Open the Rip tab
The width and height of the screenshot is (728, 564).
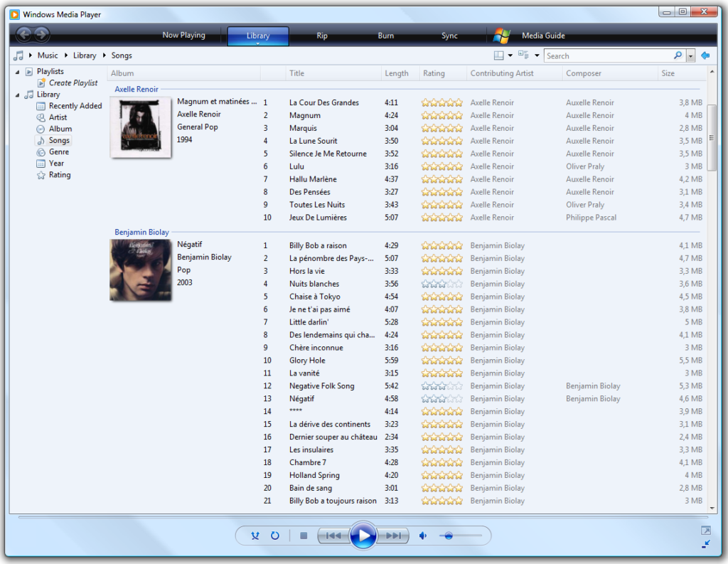pyautogui.click(x=322, y=36)
